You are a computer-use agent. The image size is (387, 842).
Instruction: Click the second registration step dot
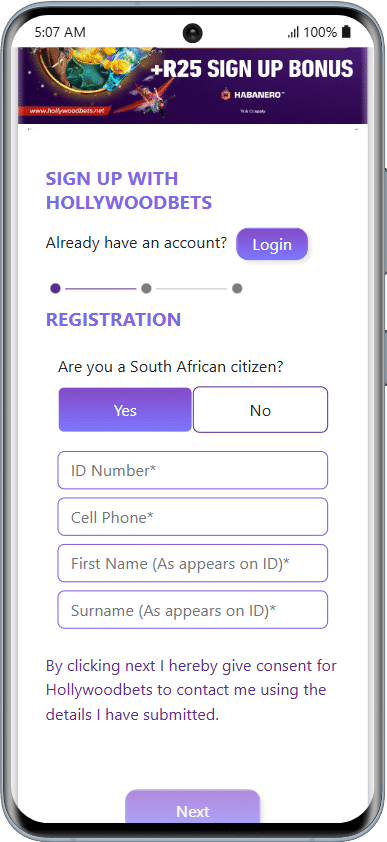click(x=146, y=289)
